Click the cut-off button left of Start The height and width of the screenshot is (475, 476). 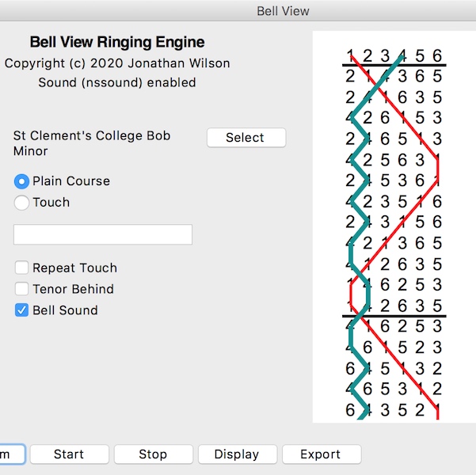(11, 454)
